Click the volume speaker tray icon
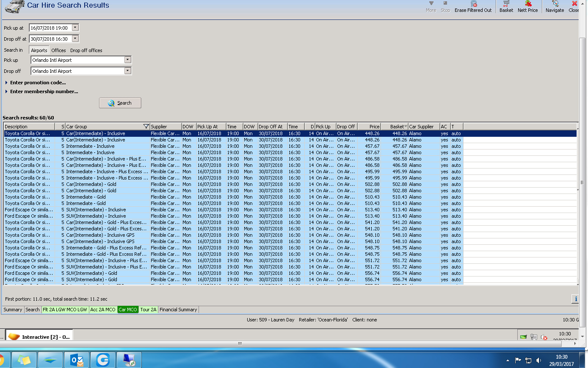This screenshot has width=588, height=368. point(538,360)
